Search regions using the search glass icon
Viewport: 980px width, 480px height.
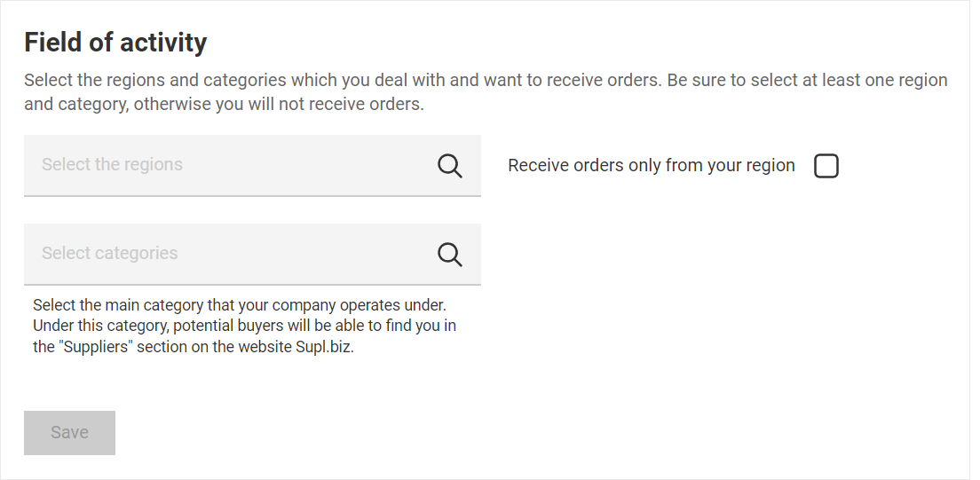tap(450, 166)
